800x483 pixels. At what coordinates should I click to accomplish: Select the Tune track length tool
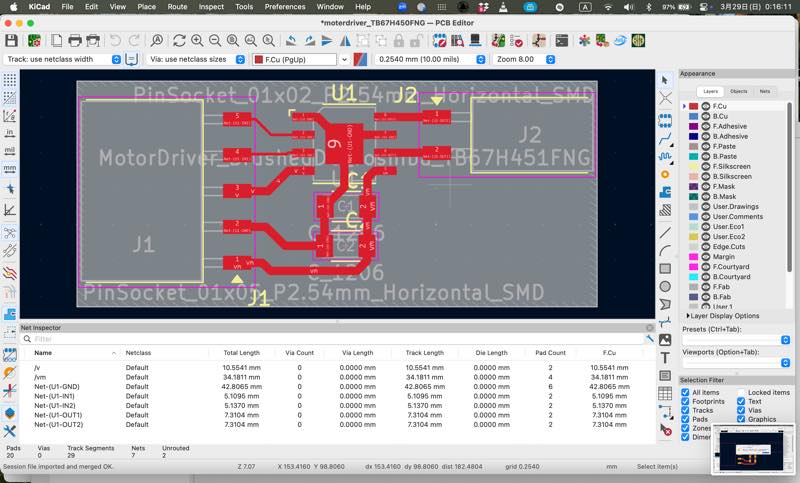pos(665,156)
